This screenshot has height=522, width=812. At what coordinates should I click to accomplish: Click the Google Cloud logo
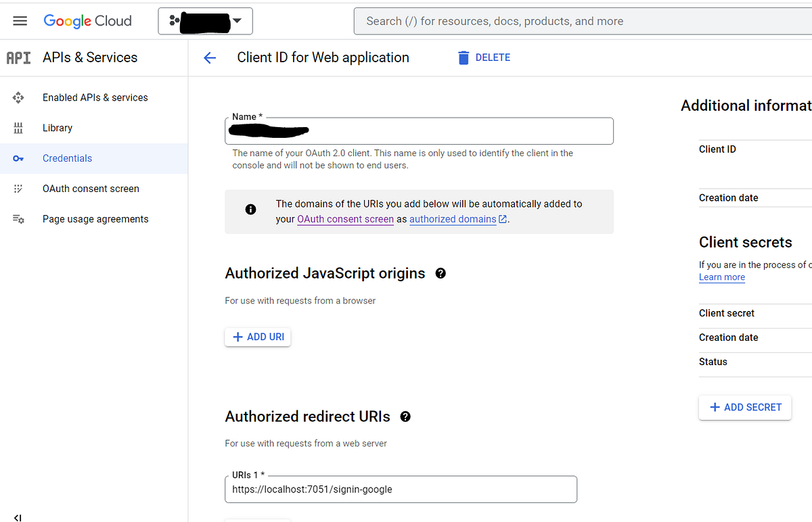(x=87, y=21)
